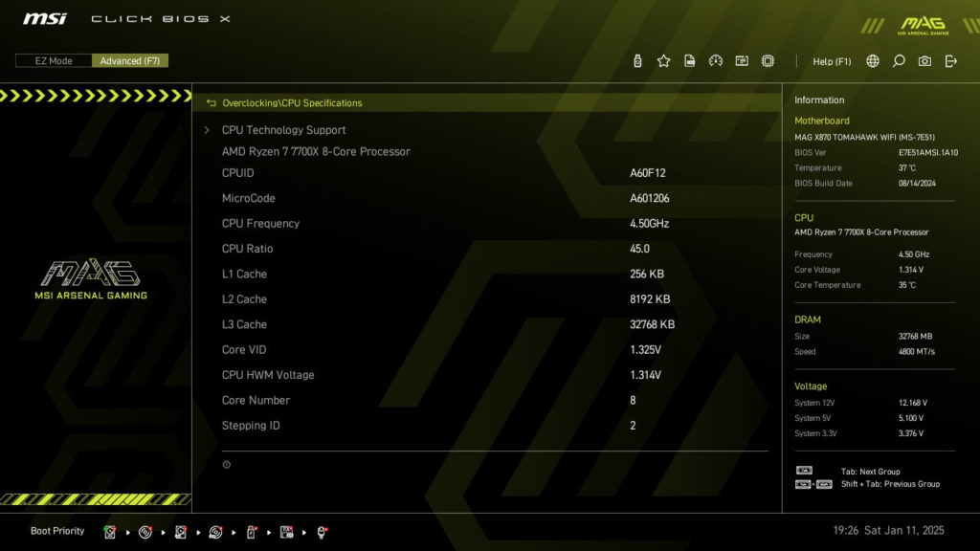Click CPU HWM Voltage value 1.314V

[x=645, y=375]
